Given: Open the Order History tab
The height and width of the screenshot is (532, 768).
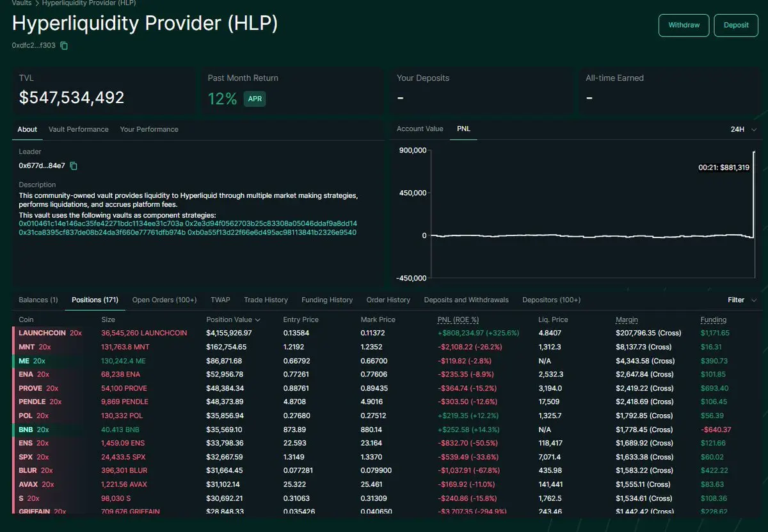Looking at the screenshot, I should 388,300.
